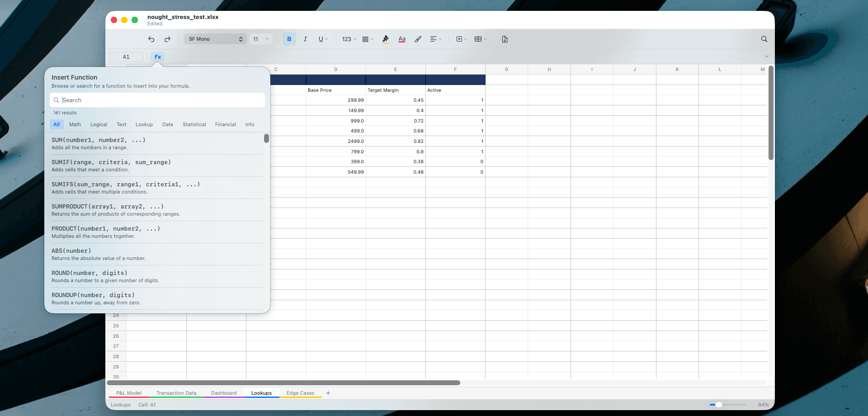
Task: Adjust the zoom slider
Action: tap(720, 405)
